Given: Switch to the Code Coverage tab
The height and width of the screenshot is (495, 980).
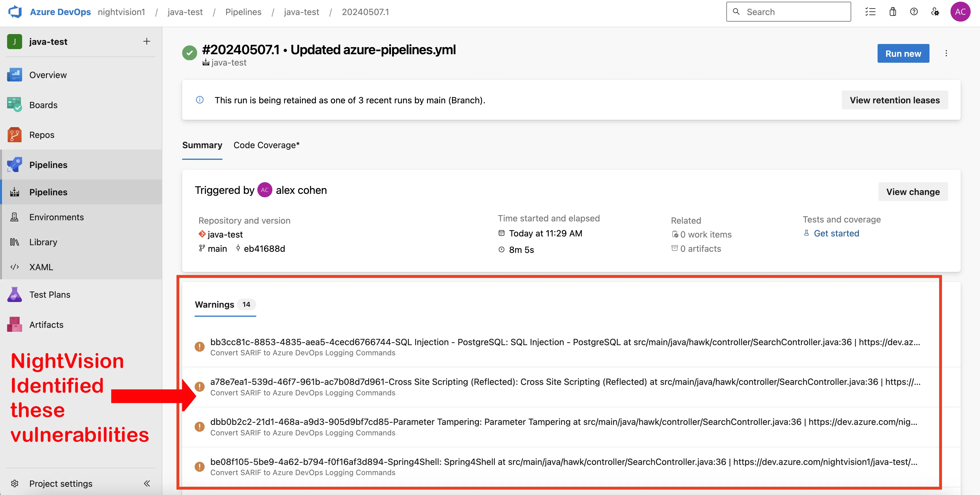Looking at the screenshot, I should tap(266, 145).
